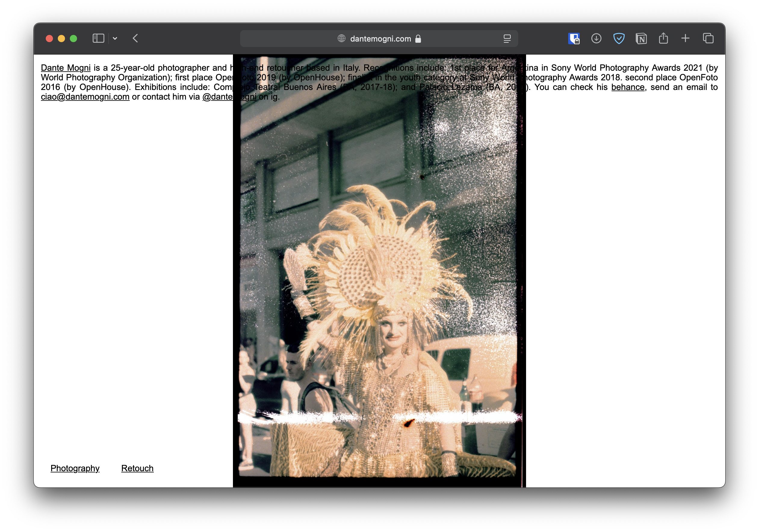This screenshot has width=759, height=532.
Task: Open the Dante Mogni name link
Action: click(x=66, y=68)
